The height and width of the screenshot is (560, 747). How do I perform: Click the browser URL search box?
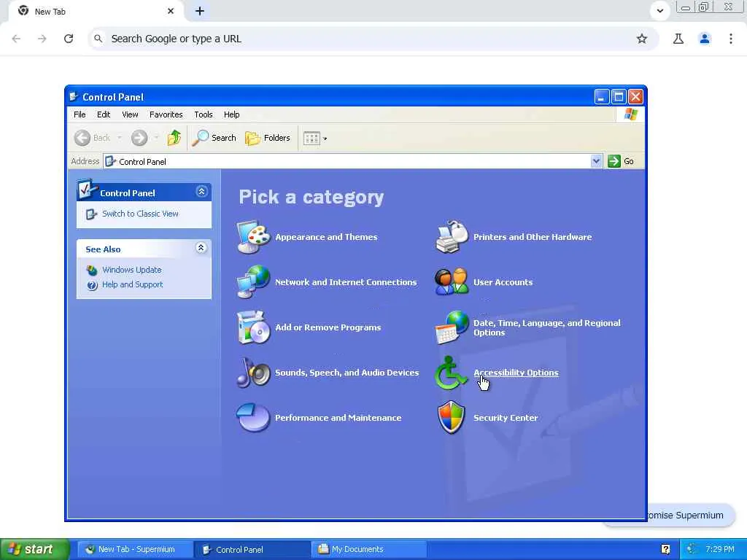pos(373,39)
